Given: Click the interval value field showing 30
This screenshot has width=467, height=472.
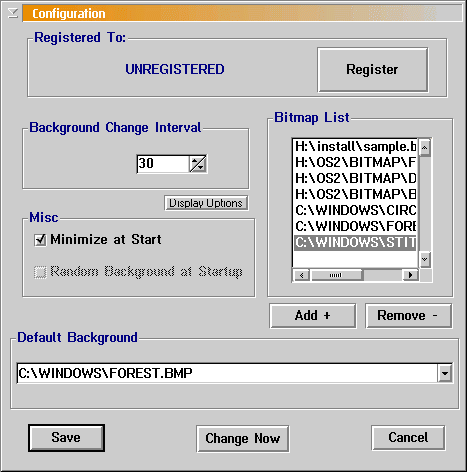Looking at the screenshot, I should (x=163, y=164).
